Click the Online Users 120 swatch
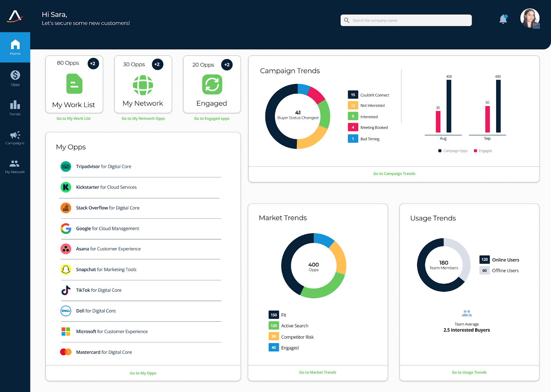The width and height of the screenshot is (551, 392). pyautogui.click(x=485, y=259)
